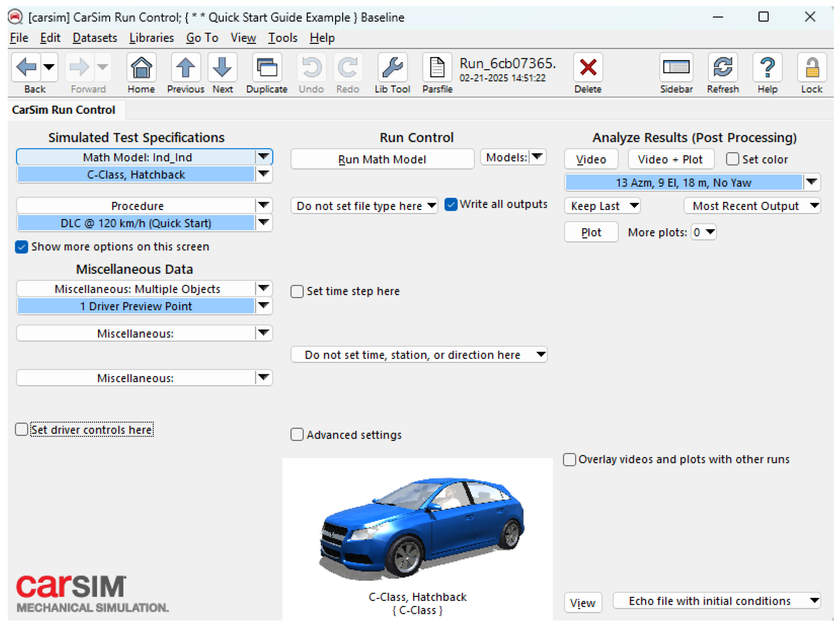The width and height of the screenshot is (840, 627).
Task: Open the More plots count dropdown
Action: point(710,232)
